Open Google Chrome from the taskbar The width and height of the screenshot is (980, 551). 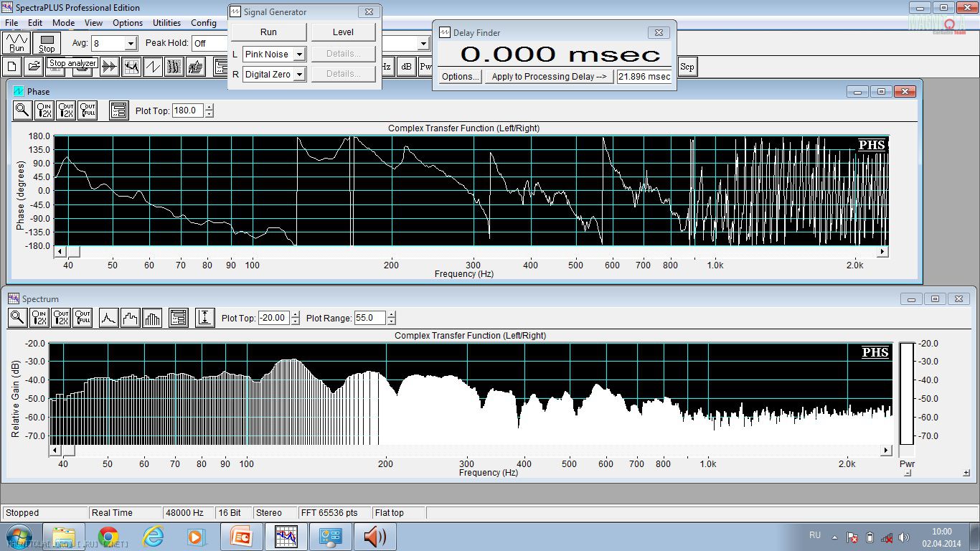(x=108, y=537)
